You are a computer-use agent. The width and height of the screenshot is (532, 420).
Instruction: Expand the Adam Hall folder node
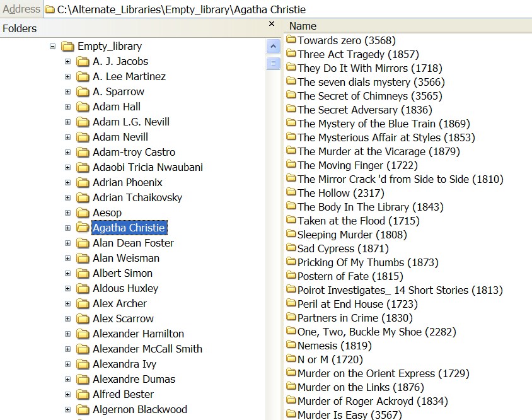[x=68, y=107]
